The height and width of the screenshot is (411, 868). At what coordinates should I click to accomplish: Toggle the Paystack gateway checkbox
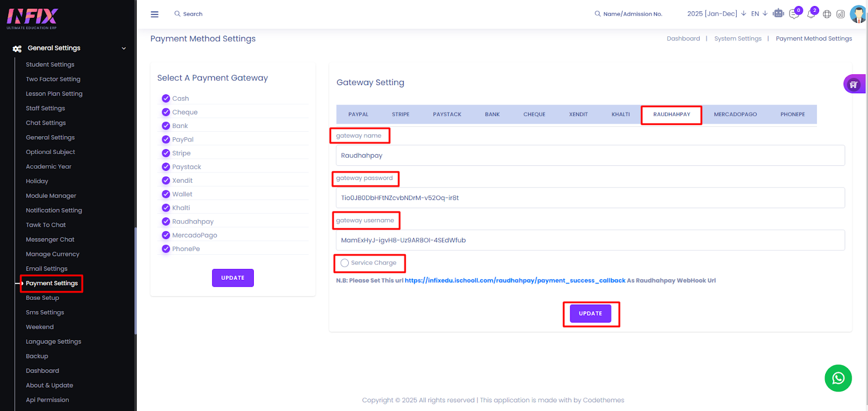pos(166,166)
